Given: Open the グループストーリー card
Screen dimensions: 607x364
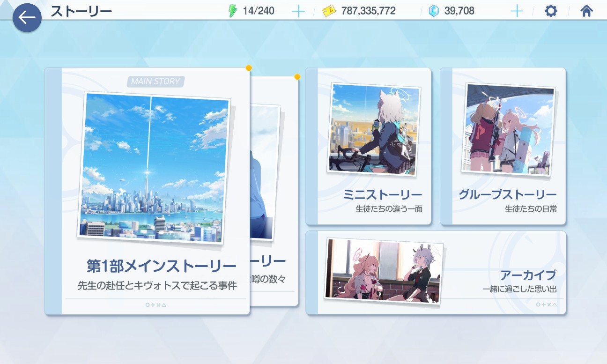Looking at the screenshot, I should [503, 146].
